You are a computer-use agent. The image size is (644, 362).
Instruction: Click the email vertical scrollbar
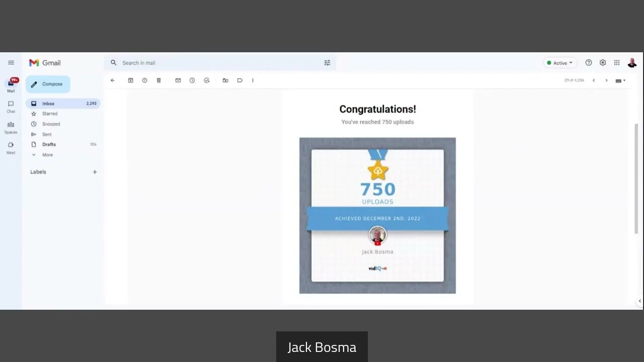637,178
